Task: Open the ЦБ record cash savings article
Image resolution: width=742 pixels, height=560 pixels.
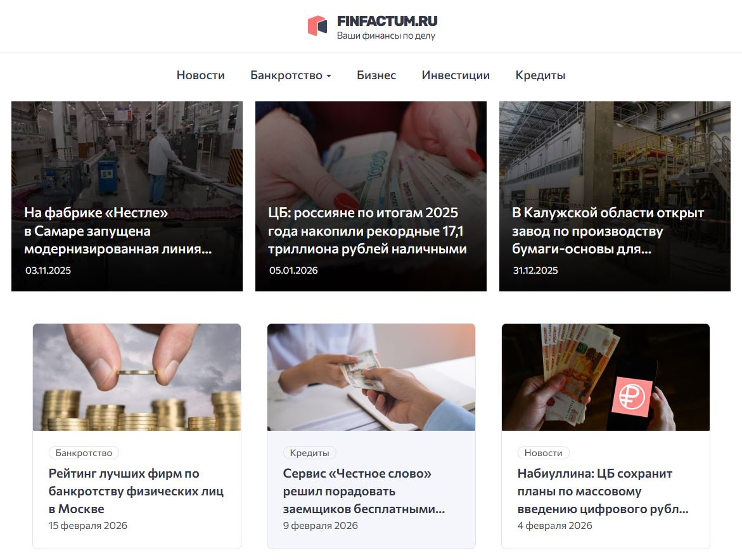Action: pos(371,196)
